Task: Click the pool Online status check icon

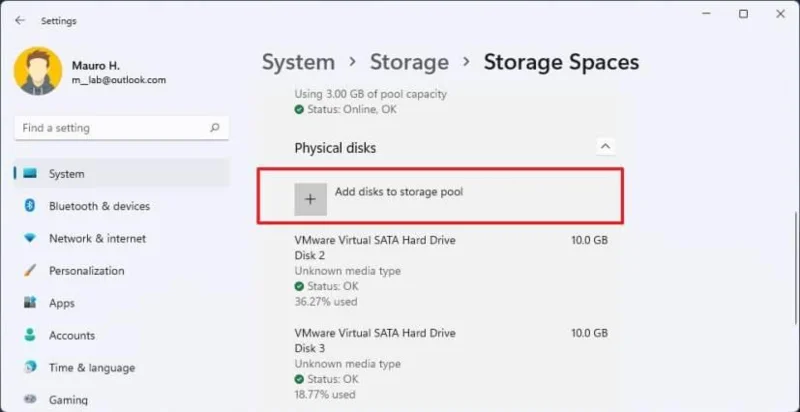Action: point(299,110)
